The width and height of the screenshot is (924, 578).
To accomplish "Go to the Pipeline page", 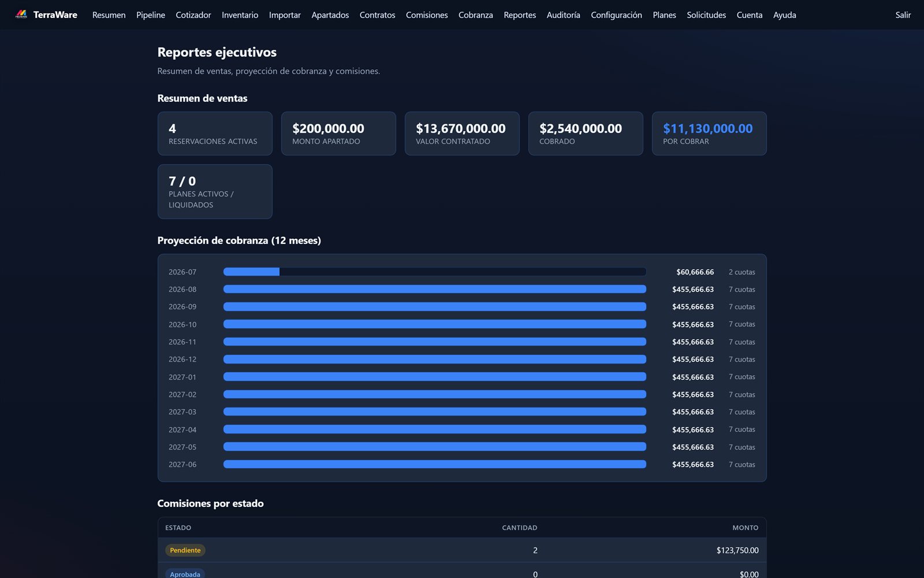I will click(151, 15).
